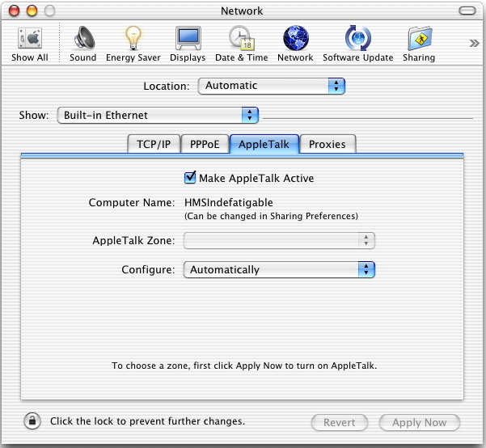Image resolution: width=486 pixels, height=448 pixels.
Task: Click the Make AppleTalk Active label
Action: [256, 178]
